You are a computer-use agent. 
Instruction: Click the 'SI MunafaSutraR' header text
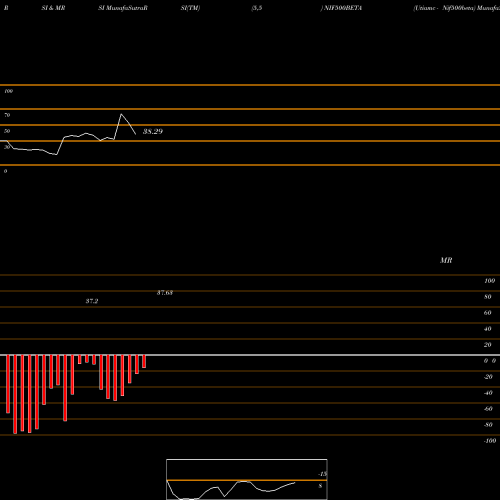(123, 8)
